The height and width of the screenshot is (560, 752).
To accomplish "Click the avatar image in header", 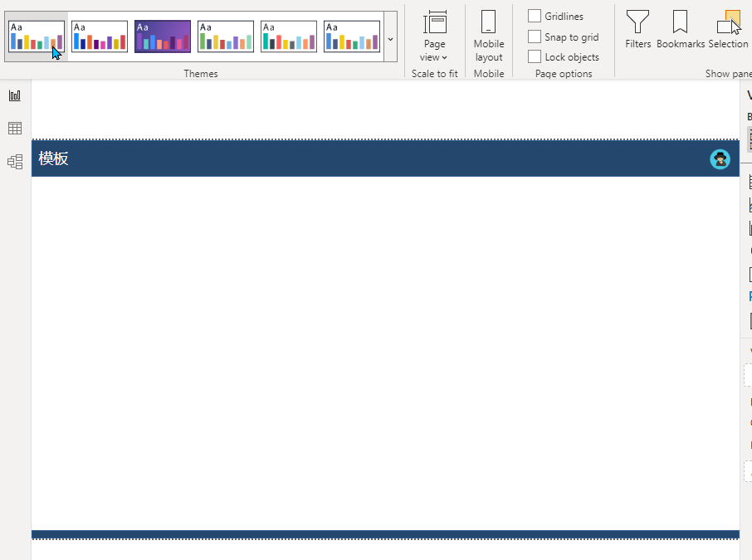I will (720, 159).
